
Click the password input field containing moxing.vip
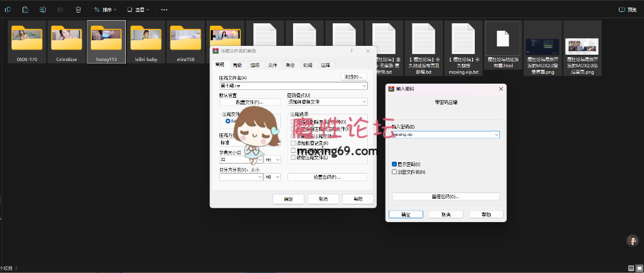446,135
